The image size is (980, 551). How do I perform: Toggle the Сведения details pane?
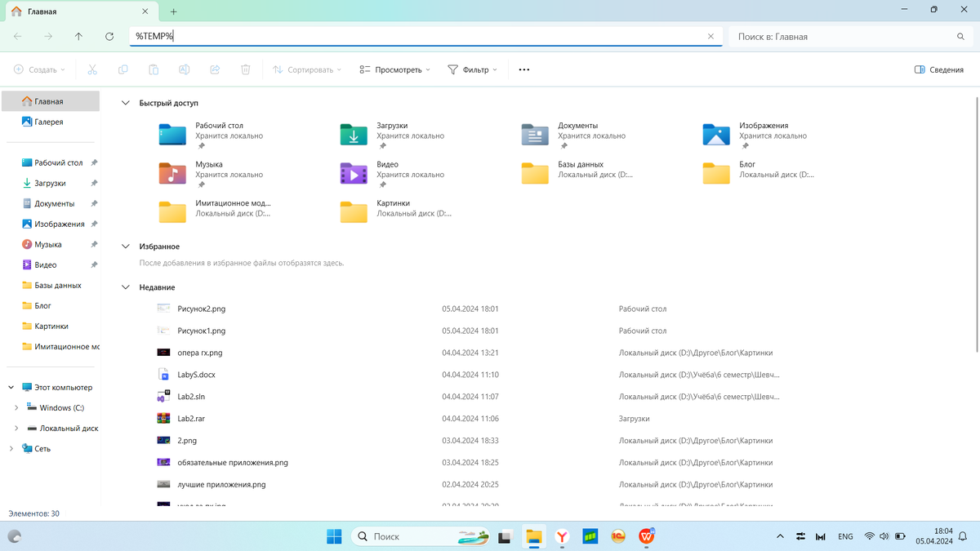[939, 70]
